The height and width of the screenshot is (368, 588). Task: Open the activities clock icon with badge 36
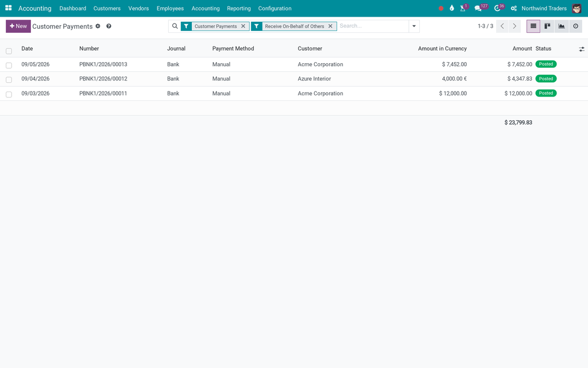click(498, 8)
